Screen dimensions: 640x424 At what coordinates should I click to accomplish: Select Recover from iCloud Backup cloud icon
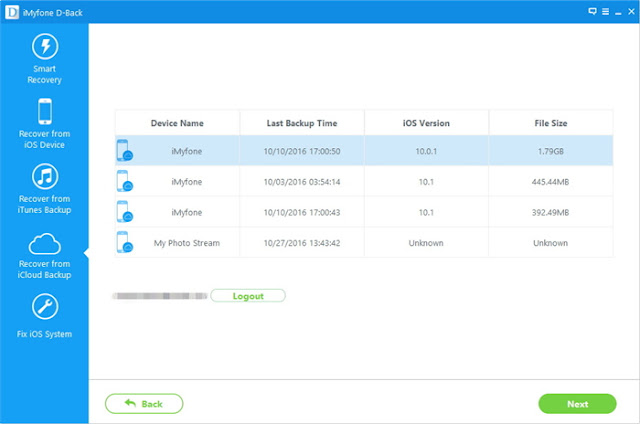point(45,244)
